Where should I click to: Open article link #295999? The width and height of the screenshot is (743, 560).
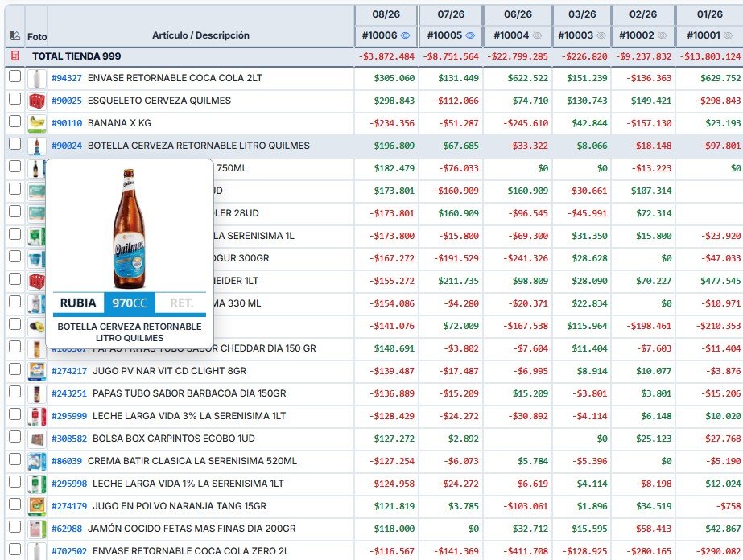(x=69, y=417)
